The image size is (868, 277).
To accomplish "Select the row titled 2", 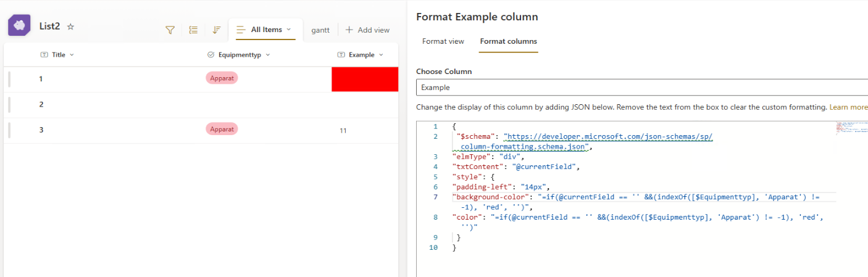I will point(201,104).
